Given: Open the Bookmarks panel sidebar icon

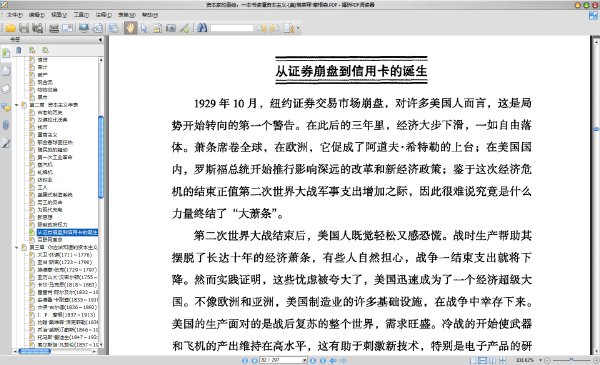Looking at the screenshot, I should 6,53.
